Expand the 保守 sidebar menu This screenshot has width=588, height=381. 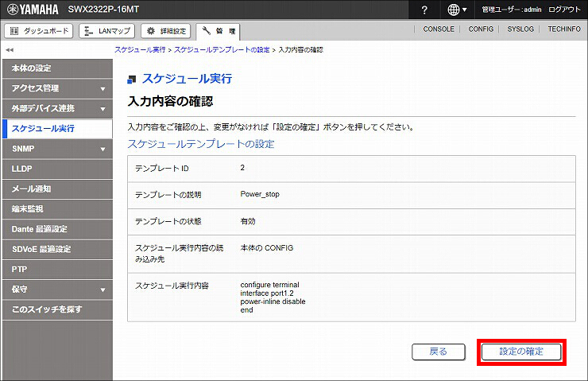57,290
